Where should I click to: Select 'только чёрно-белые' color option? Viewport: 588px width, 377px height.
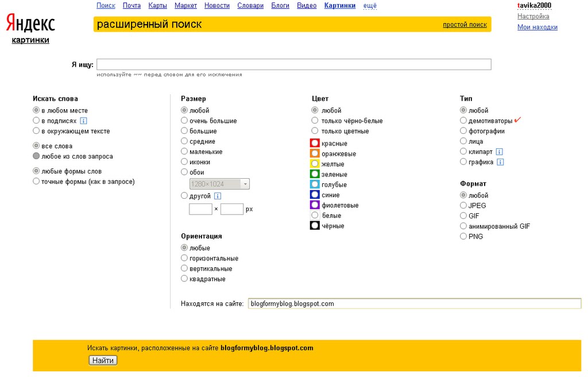315,121
